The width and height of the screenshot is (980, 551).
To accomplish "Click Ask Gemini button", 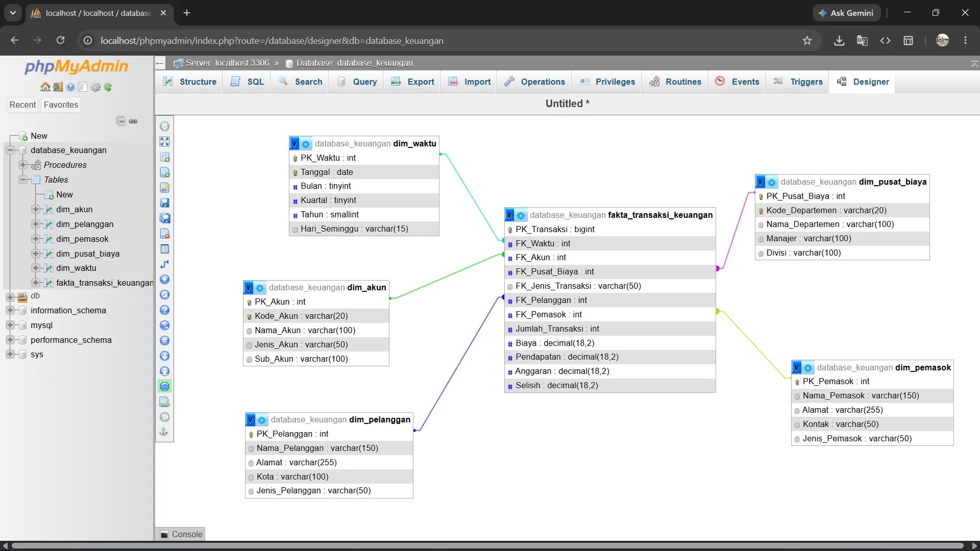I will click(x=846, y=13).
